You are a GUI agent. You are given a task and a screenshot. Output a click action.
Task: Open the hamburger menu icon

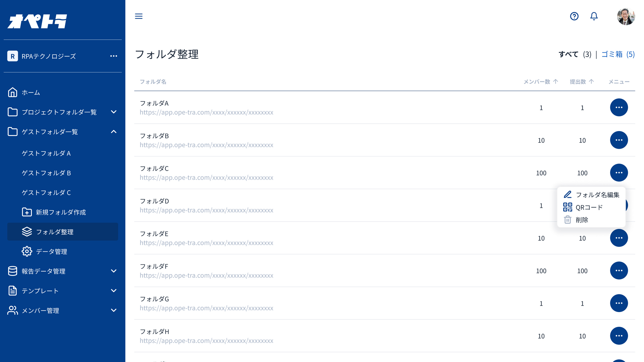[x=139, y=16]
